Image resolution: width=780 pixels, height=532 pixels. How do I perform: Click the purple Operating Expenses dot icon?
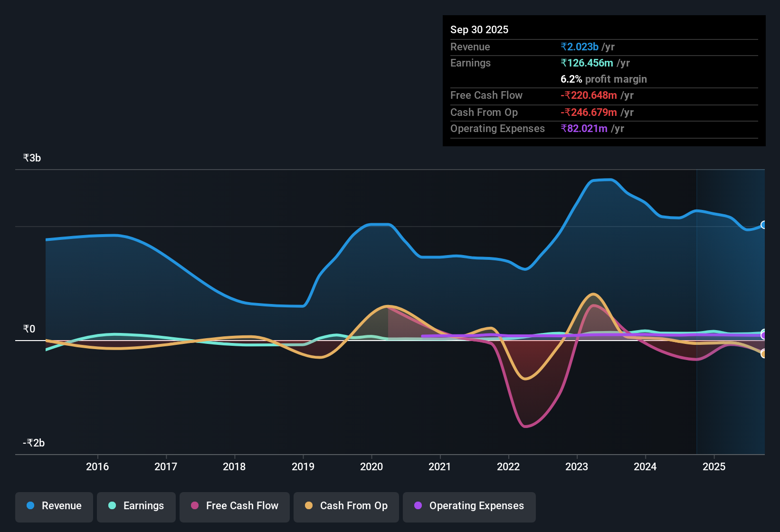click(x=418, y=506)
